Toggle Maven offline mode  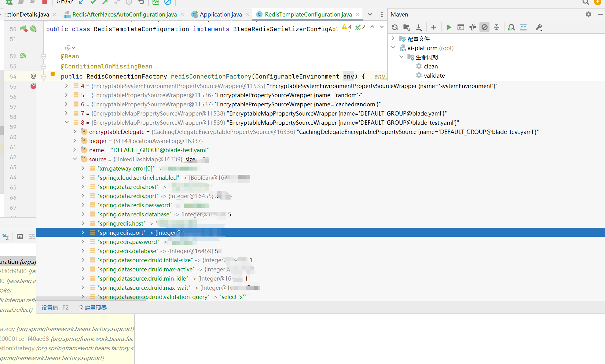pyautogui.click(x=473, y=27)
